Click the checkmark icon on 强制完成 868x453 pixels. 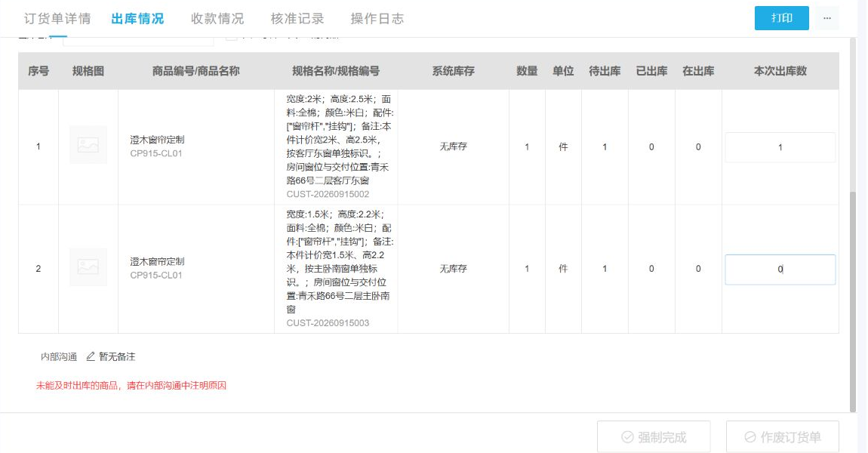pyautogui.click(x=627, y=437)
